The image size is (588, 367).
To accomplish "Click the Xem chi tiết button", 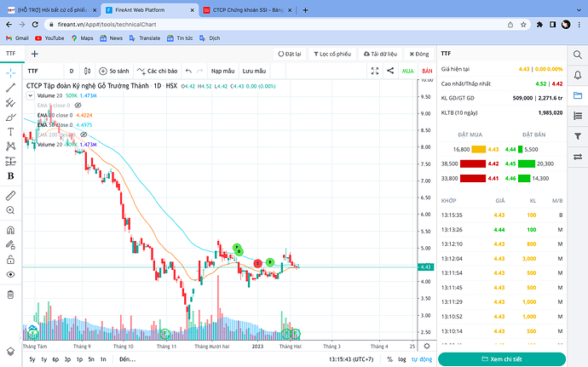I will 502,359.
